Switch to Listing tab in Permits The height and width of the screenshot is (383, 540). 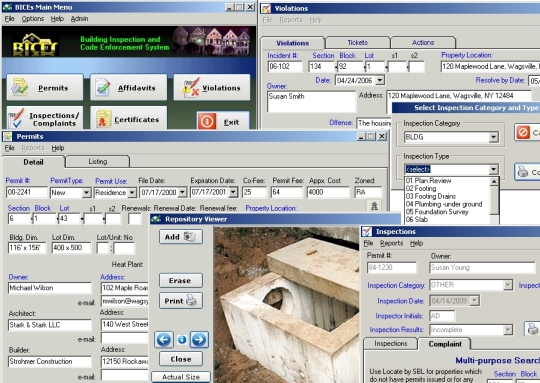coord(98,161)
